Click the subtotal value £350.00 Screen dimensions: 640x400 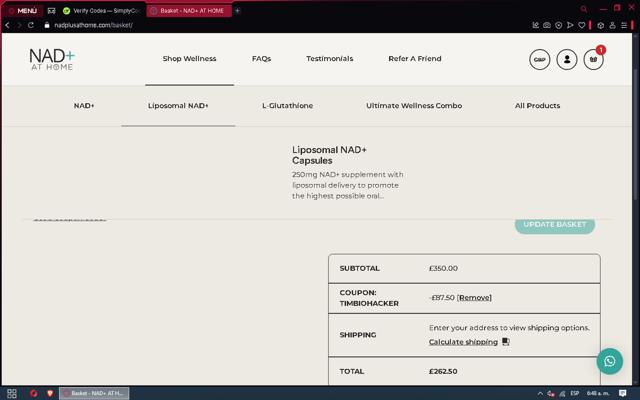[443, 268]
